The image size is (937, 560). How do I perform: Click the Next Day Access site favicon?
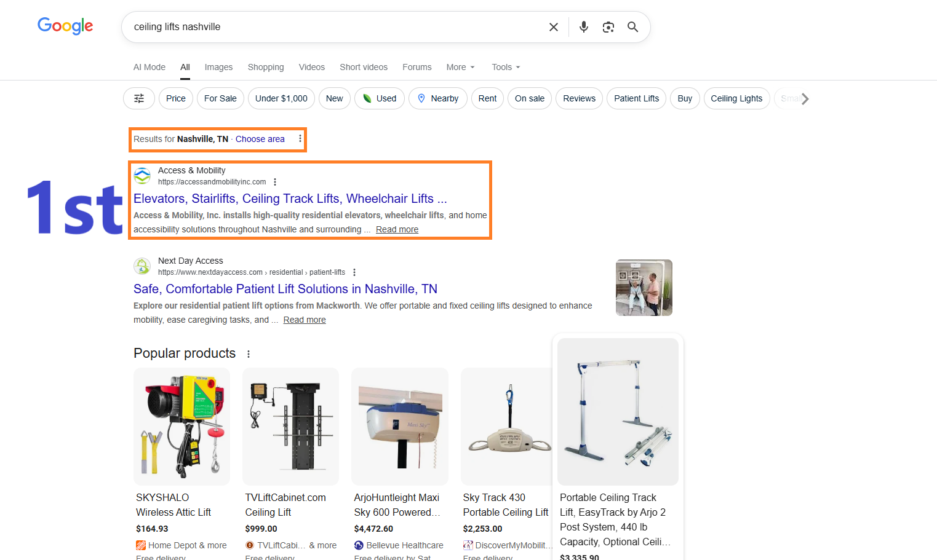click(x=142, y=266)
